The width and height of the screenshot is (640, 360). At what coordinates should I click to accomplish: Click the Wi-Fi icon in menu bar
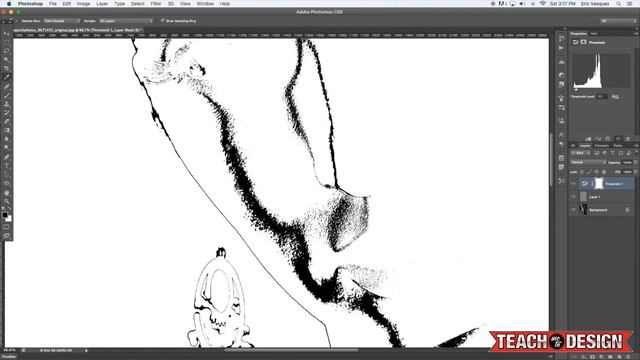pos(542,4)
